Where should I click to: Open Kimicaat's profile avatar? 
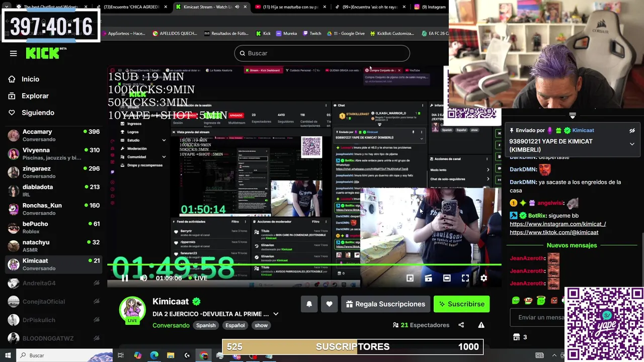[x=132, y=310]
